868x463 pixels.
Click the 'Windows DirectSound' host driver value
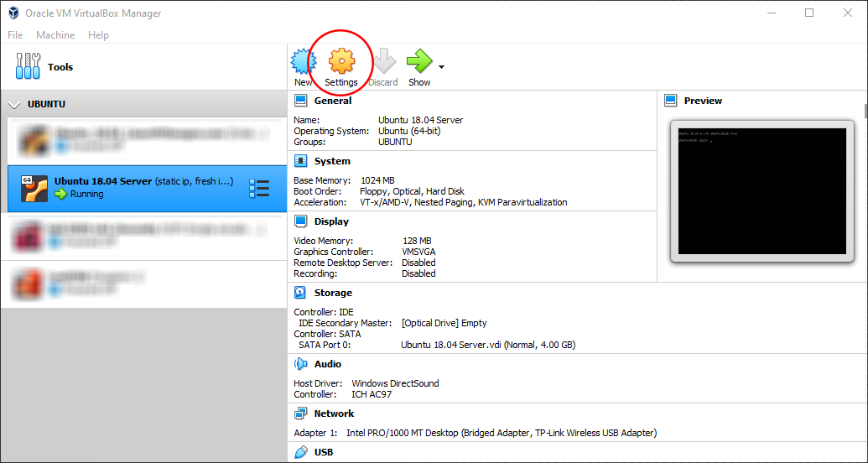tap(395, 383)
